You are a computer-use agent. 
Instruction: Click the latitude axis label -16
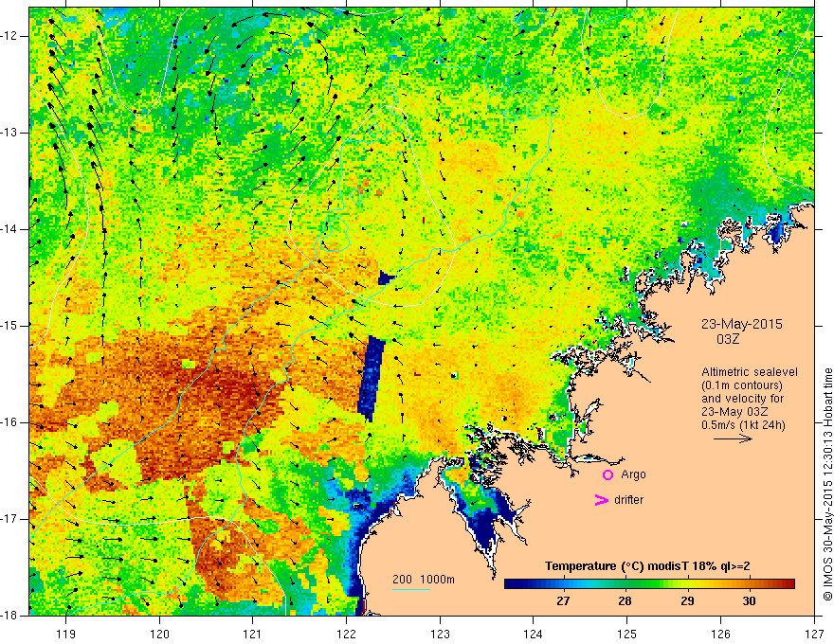pos(9,422)
